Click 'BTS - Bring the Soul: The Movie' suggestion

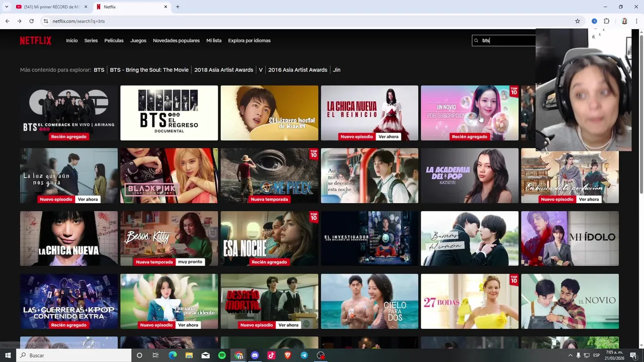click(x=149, y=70)
